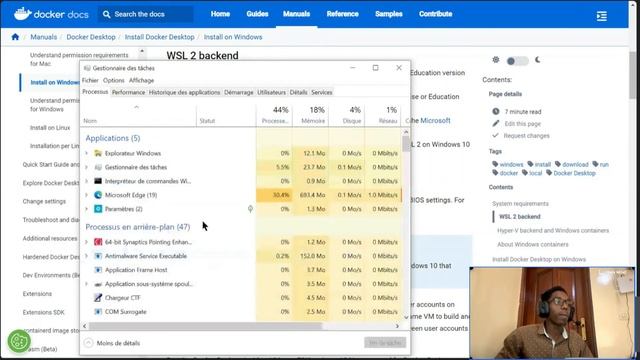Click the pencil icon next to Edit this page
This screenshot has width=640, height=360.
tap(496, 123)
